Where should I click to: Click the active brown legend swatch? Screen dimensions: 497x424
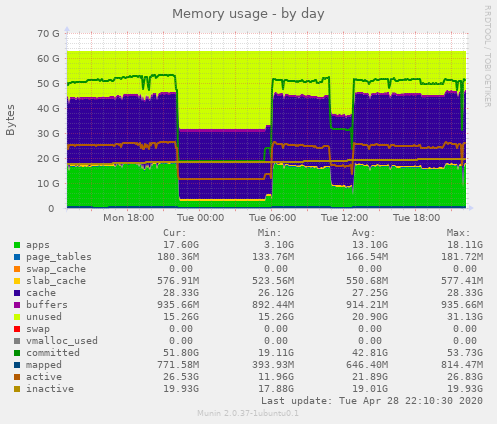(17, 377)
